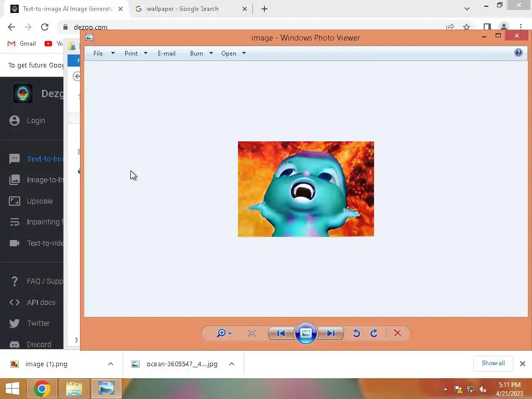Click Chrome back arrow
The image size is (532, 399).
pyautogui.click(x=11, y=27)
